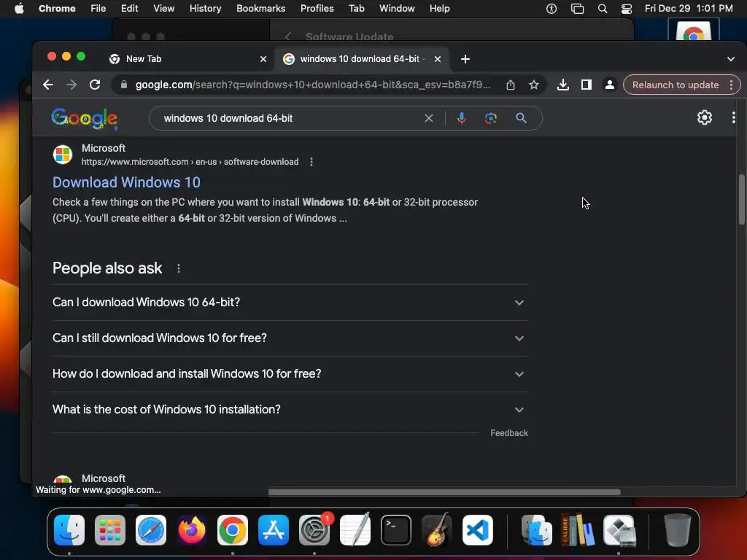
Task: Expand 'How do I download and install Windows 10'
Action: [x=290, y=374]
